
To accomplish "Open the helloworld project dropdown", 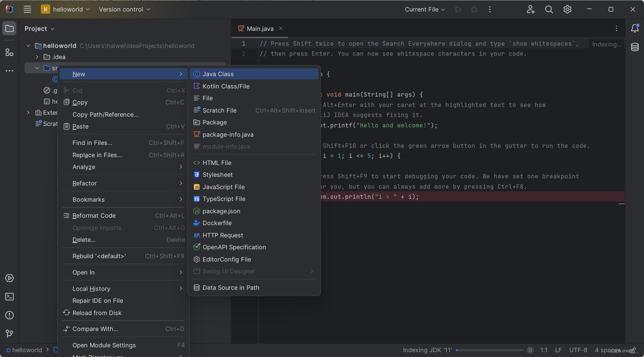I will 65,9.
